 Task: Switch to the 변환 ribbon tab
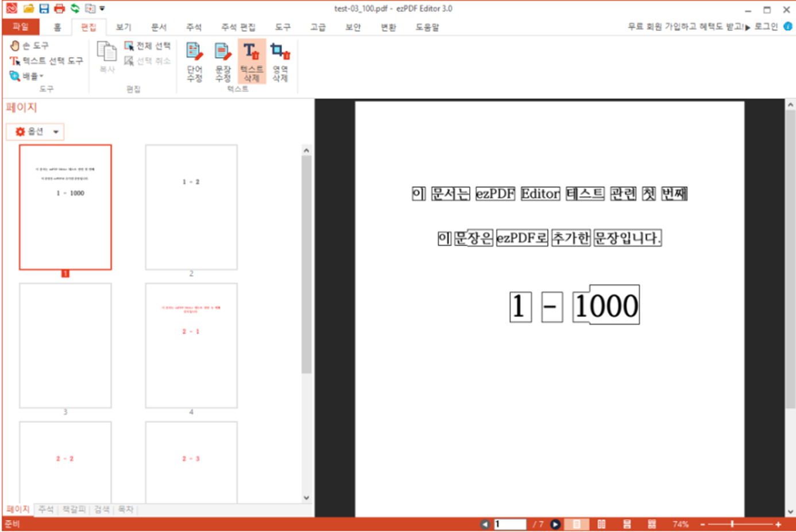pyautogui.click(x=388, y=27)
